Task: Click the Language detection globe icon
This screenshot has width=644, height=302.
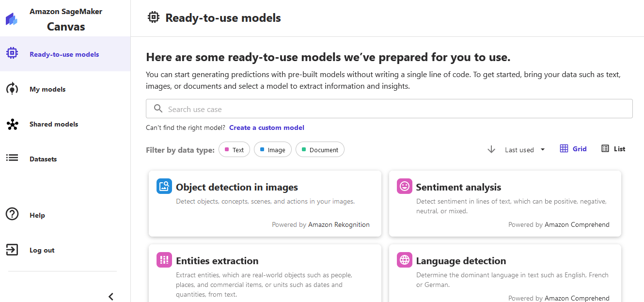Action: pos(404,260)
